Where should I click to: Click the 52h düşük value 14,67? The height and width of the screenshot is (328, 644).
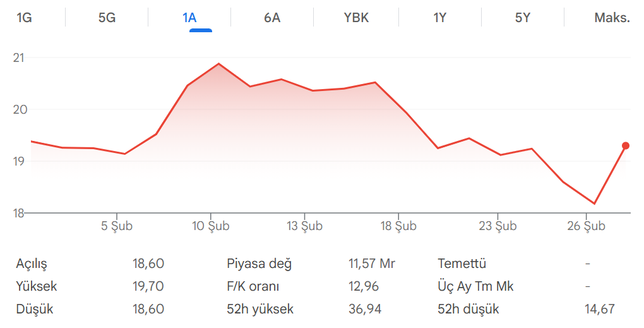pyautogui.click(x=599, y=309)
